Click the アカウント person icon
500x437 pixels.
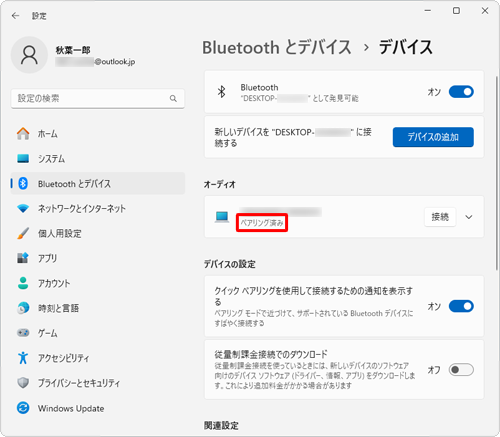[x=23, y=283]
